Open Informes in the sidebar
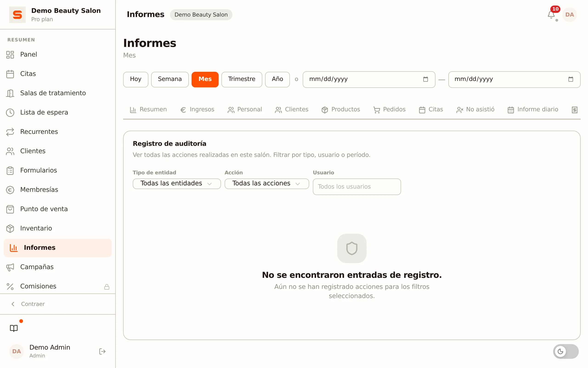The height and width of the screenshot is (368, 588). coord(58,248)
